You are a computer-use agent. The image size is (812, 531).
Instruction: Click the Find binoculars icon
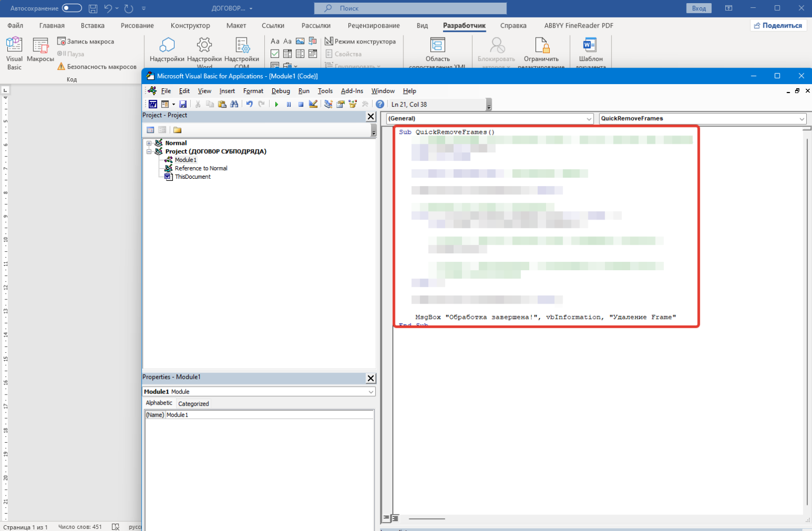coord(234,104)
